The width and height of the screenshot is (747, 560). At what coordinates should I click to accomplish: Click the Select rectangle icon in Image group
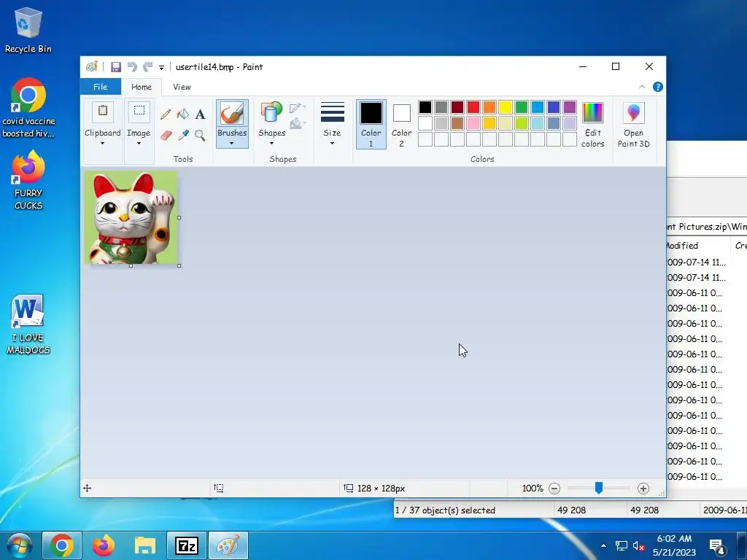click(139, 112)
